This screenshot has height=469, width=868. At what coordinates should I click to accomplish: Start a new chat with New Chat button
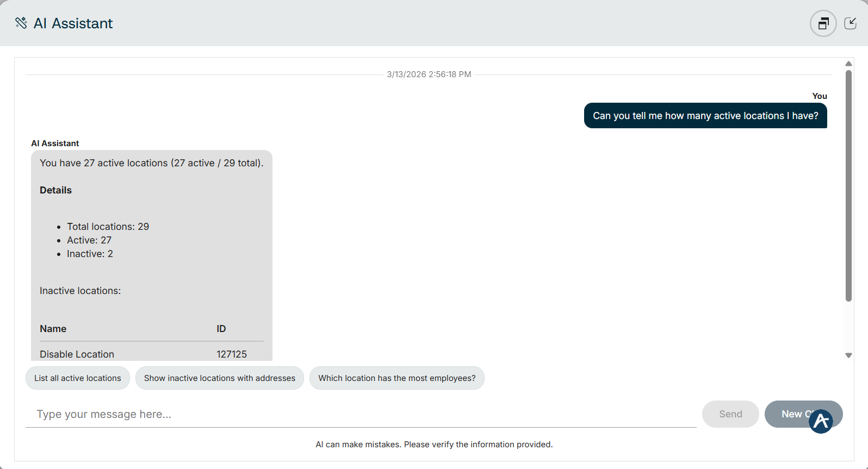tap(803, 414)
